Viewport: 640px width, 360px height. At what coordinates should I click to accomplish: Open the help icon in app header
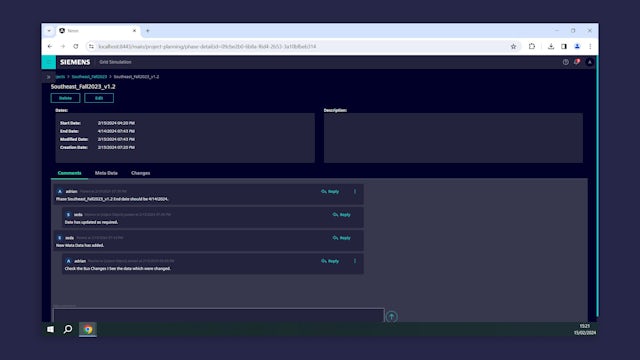(x=565, y=62)
